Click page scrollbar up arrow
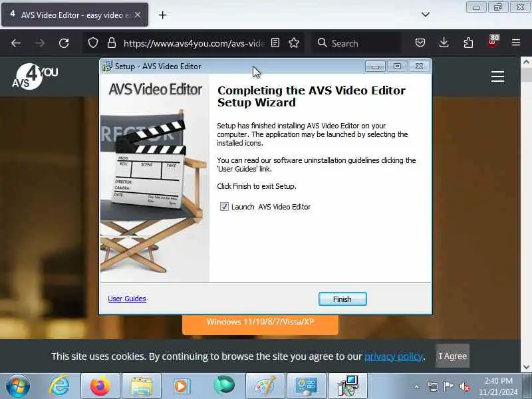This screenshot has height=399, width=532. pyautogui.click(x=526, y=62)
